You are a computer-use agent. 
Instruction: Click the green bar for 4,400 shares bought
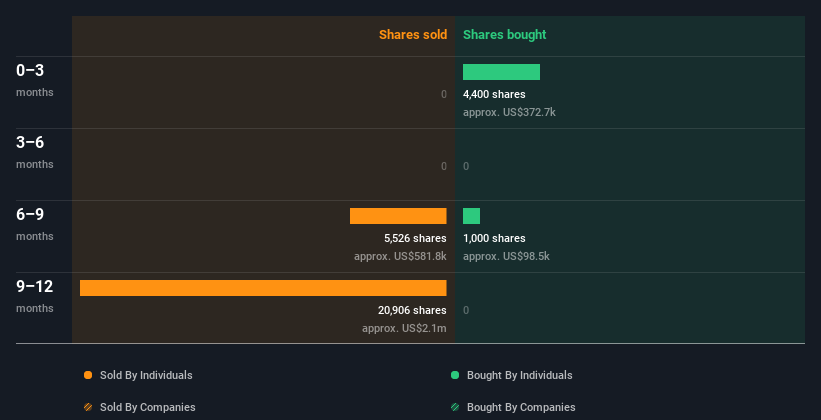tap(501, 72)
